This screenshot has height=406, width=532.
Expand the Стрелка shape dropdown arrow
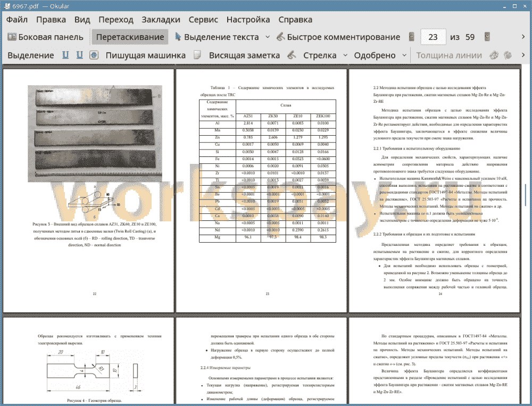click(345, 55)
